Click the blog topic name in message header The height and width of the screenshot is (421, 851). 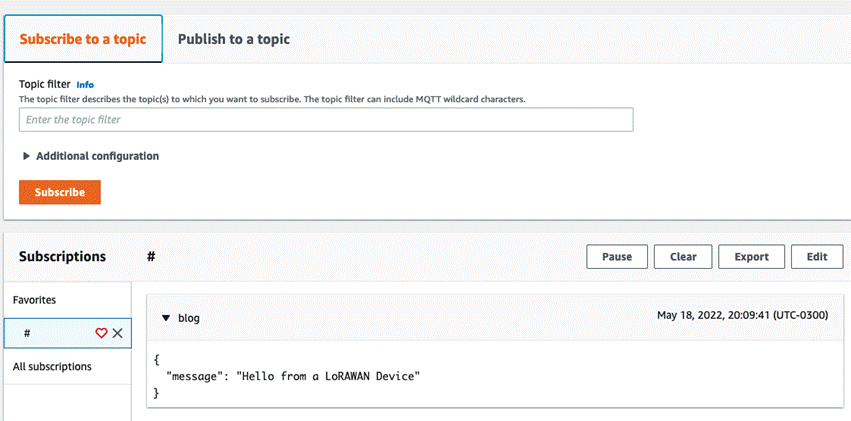click(x=189, y=318)
